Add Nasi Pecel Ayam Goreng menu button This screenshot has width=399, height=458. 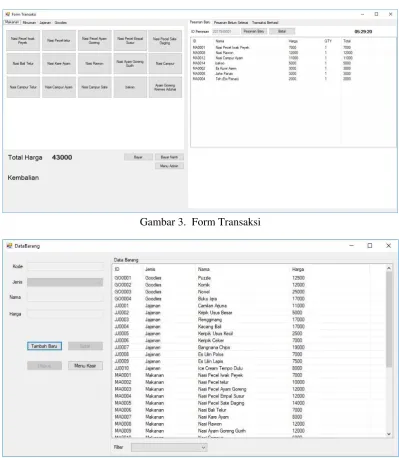[94, 40]
